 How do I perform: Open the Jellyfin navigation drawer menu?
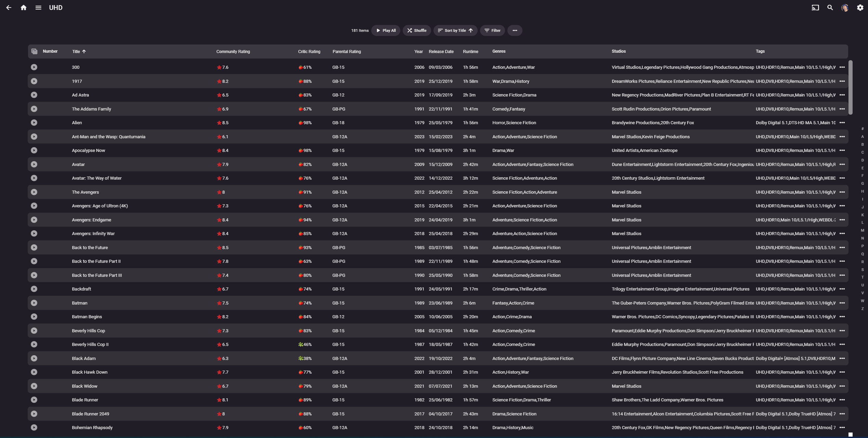(x=38, y=8)
